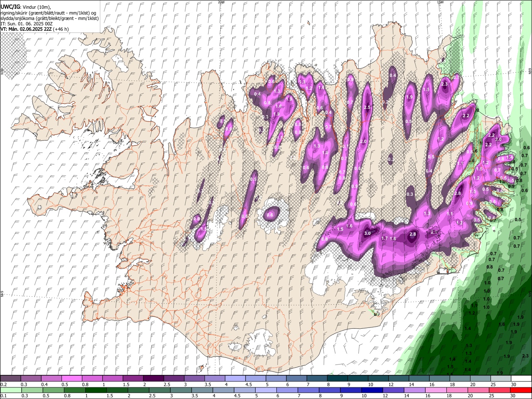
Task: Click the '2.5' value in the northern snow band
Action: 367,107
